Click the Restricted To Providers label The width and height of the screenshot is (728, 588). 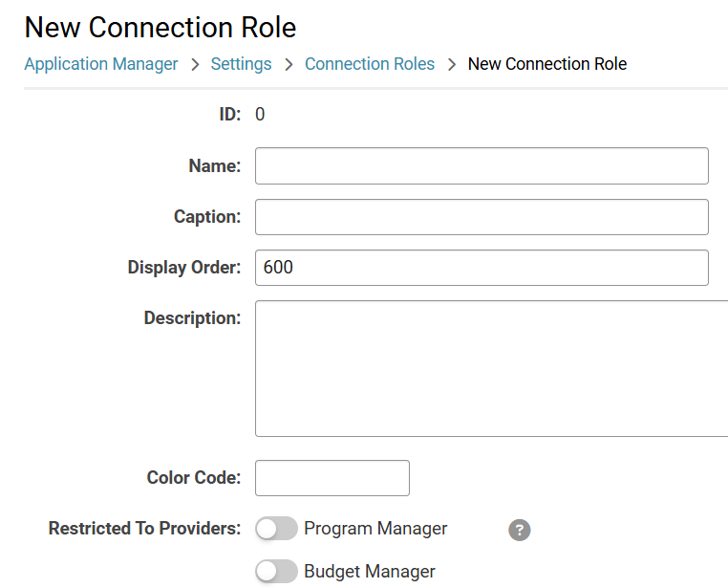(144, 529)
